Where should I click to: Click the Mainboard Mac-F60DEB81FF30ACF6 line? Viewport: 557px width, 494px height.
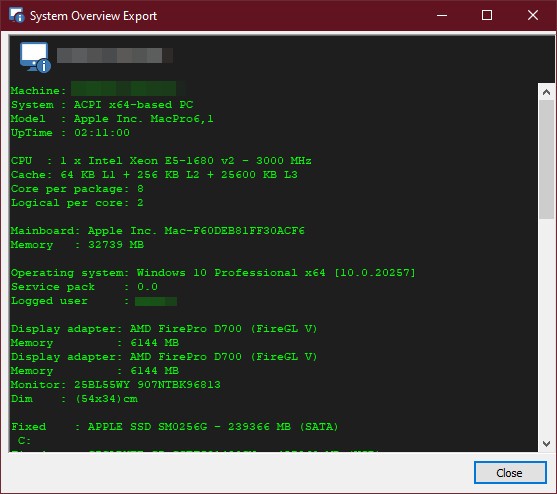click(x=157, y=231)
